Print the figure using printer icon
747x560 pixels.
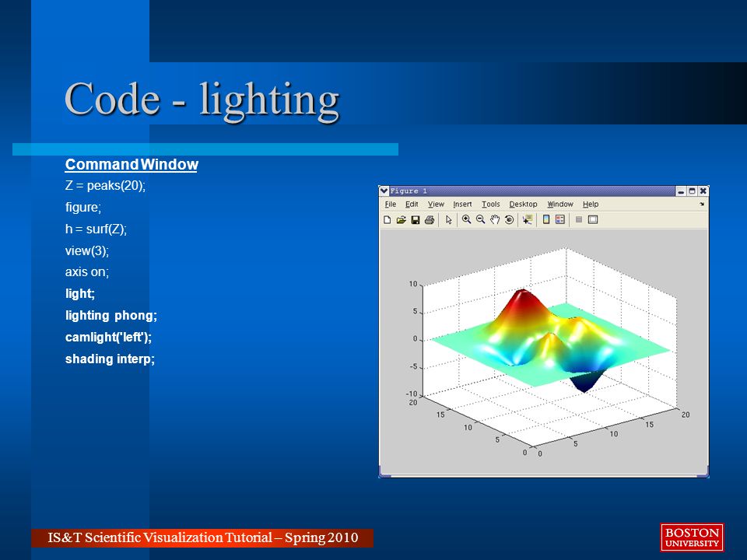[430, 219]
